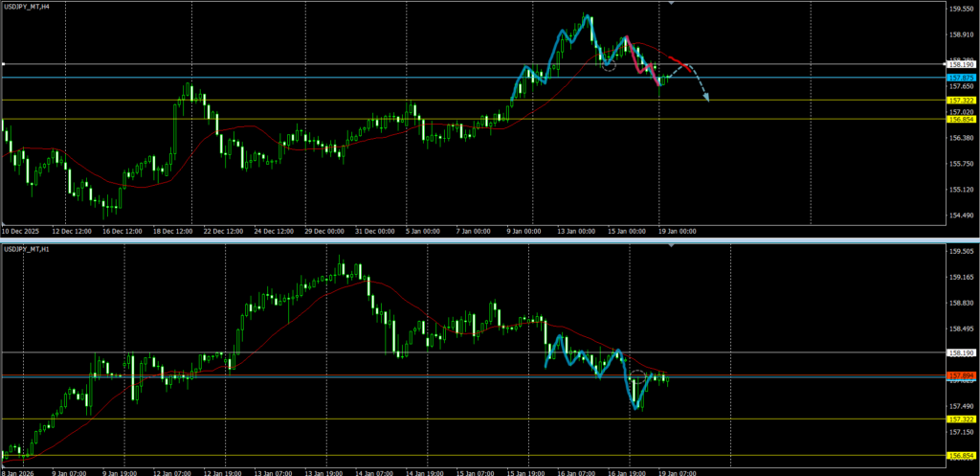
Task: Click the 10 Dec 2025 date label
Action: pyautogui.click(x=22, y=231)
